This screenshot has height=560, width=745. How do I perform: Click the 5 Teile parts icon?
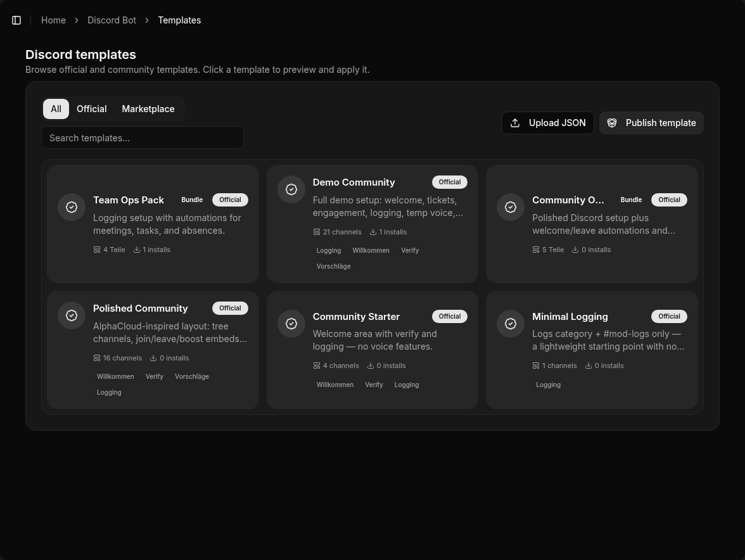536,250
